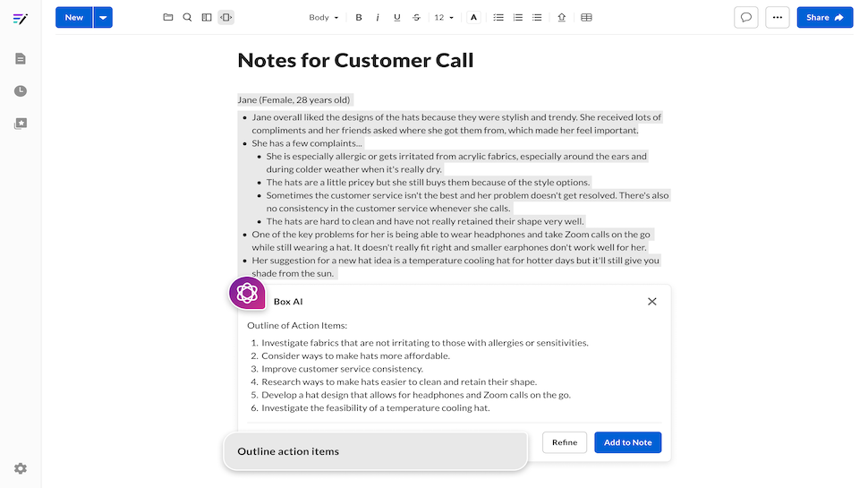Expand the arrow next to New
Image resolution: width=868 pixels, height=488 pixels.
[x=103, y=17]
